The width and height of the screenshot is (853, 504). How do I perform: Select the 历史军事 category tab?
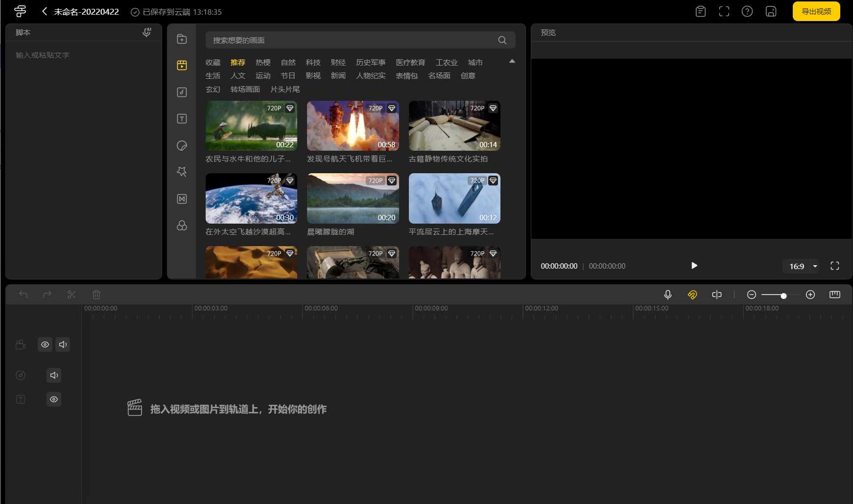[371, 62]
